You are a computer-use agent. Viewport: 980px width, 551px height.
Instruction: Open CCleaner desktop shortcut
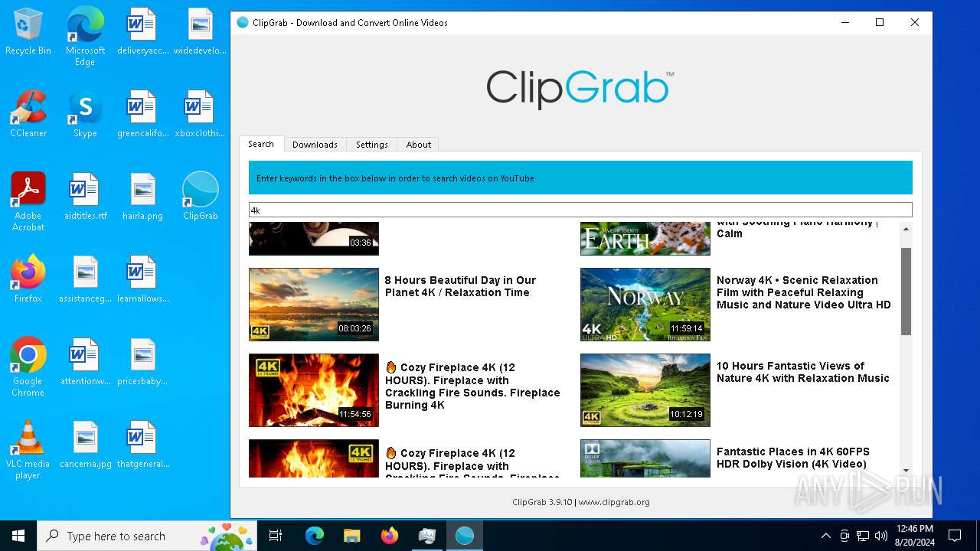(28, 115)
